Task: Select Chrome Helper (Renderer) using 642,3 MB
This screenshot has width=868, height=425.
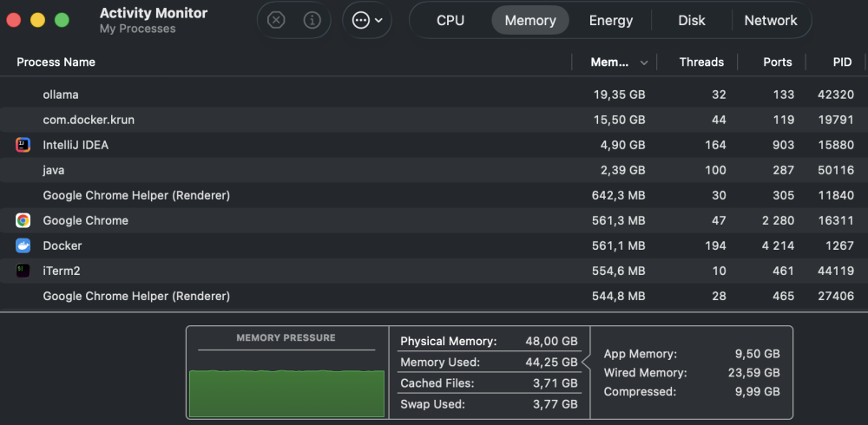Action: [x=434, y=195]
